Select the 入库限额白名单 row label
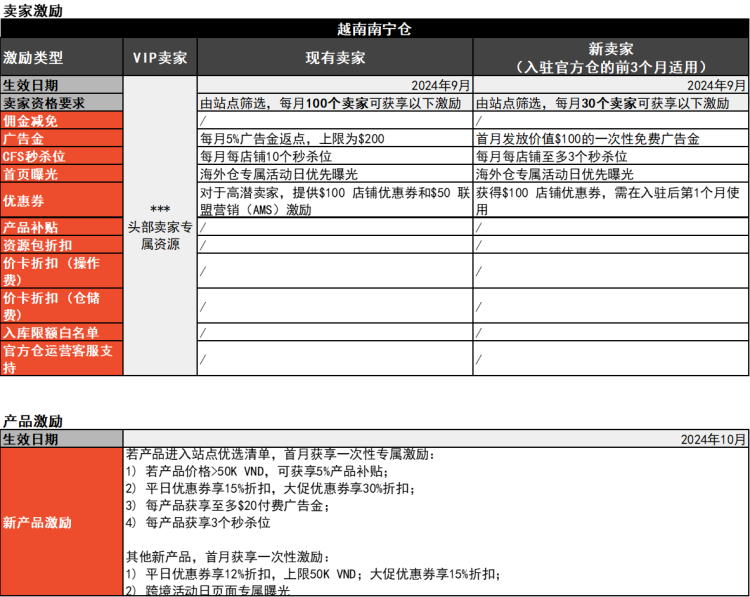 pos(61,333)
